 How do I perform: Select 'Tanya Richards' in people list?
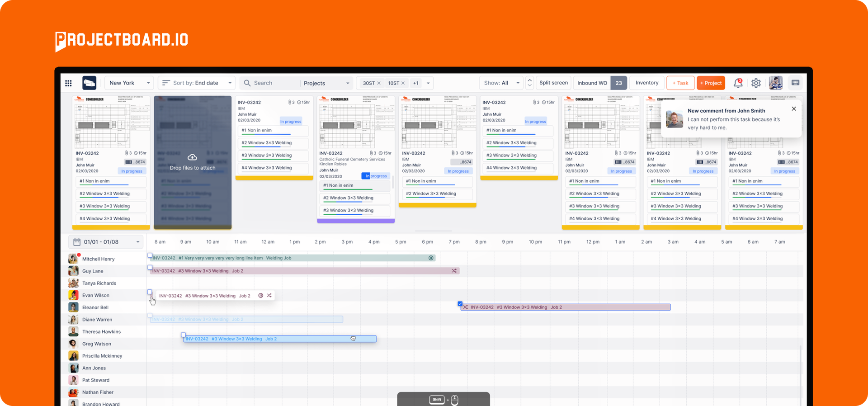(99, 283)
